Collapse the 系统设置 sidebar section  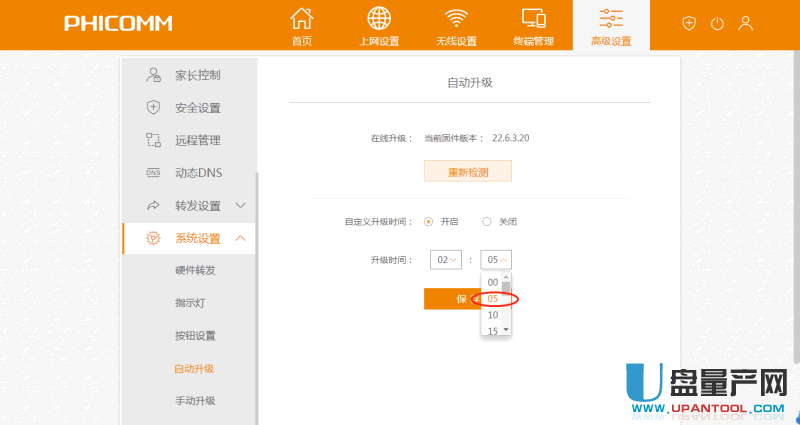pyautogui.click(x=240, y=238)
